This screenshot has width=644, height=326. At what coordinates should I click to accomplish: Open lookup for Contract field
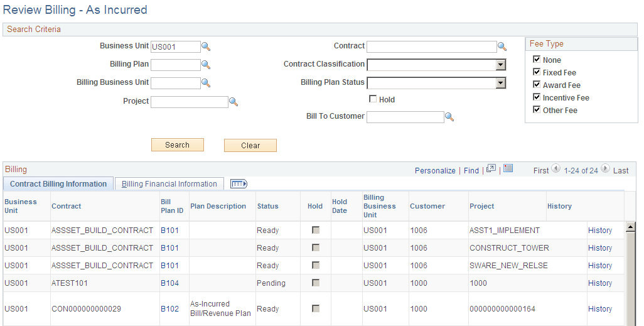(502, 46)
